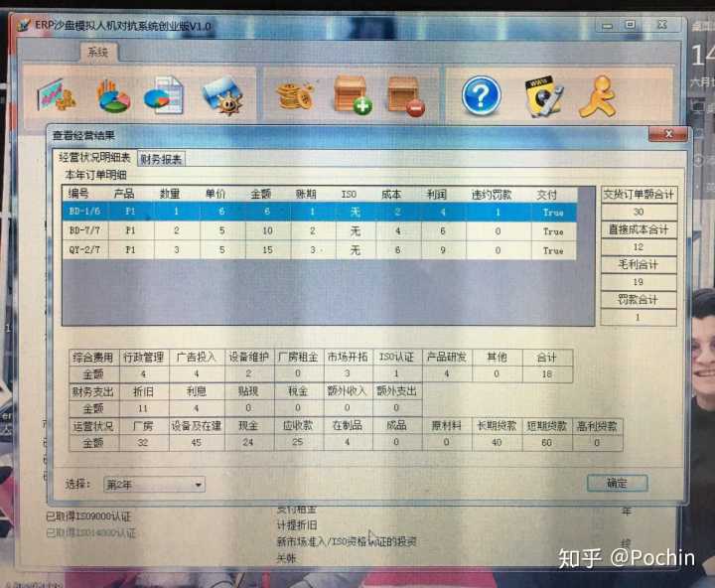
Task: Click the 毛利合计 label
Action: click(x=639, y=264)
